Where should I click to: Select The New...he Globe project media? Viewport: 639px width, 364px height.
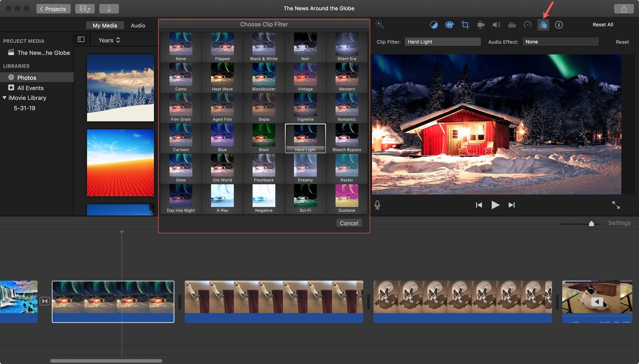[x=39, y=52]
